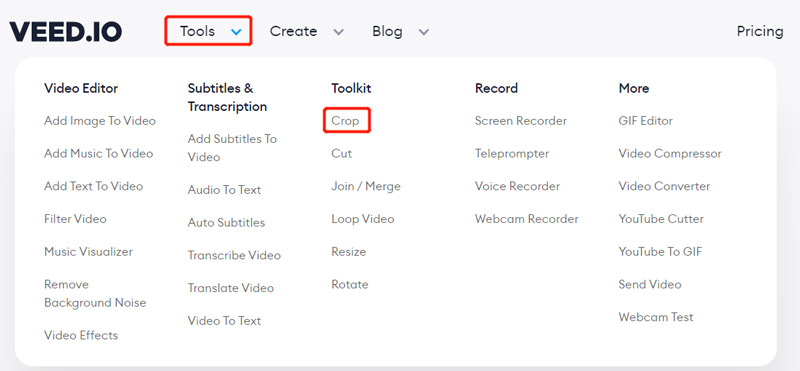Select the Rotate tool
The width and height of the screenshot is (800, 371).
coord(349,284)
